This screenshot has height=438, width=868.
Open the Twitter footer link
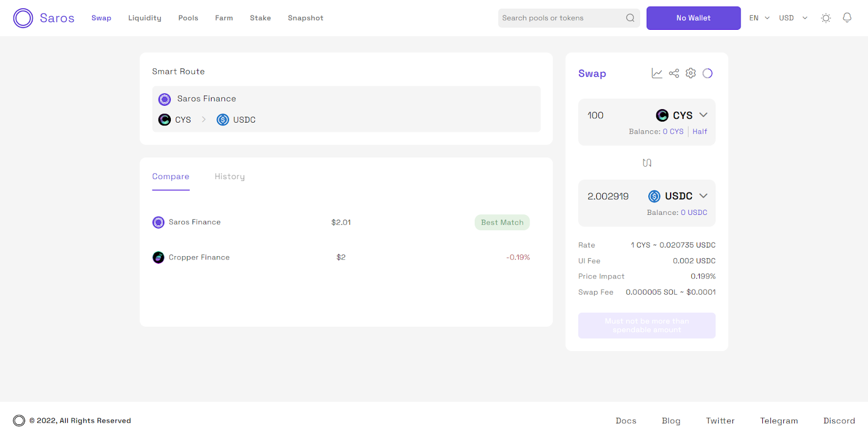(720, 421)
